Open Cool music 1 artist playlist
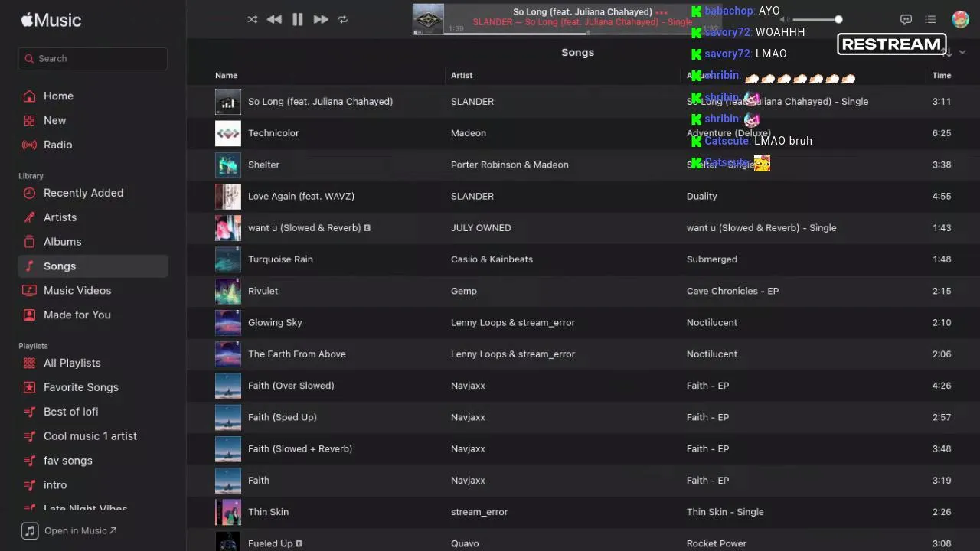The height and width of the screenshot is (551, 980). click(x=93, y=436)
